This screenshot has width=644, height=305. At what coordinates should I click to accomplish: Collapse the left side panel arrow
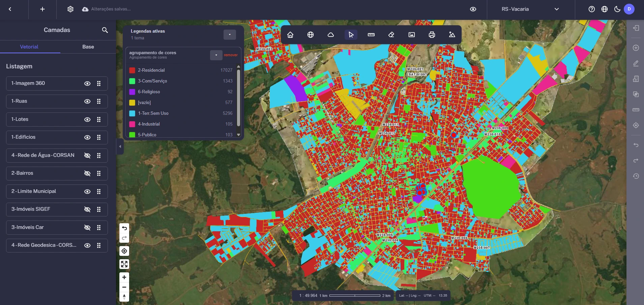(120, 146)
